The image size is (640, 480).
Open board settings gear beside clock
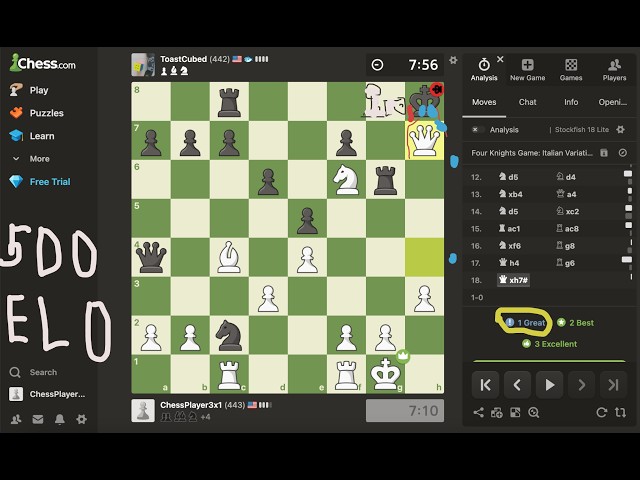453,60
